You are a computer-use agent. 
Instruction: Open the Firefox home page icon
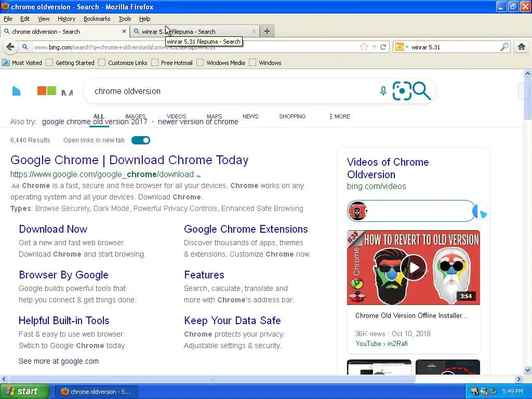(522, 47)
